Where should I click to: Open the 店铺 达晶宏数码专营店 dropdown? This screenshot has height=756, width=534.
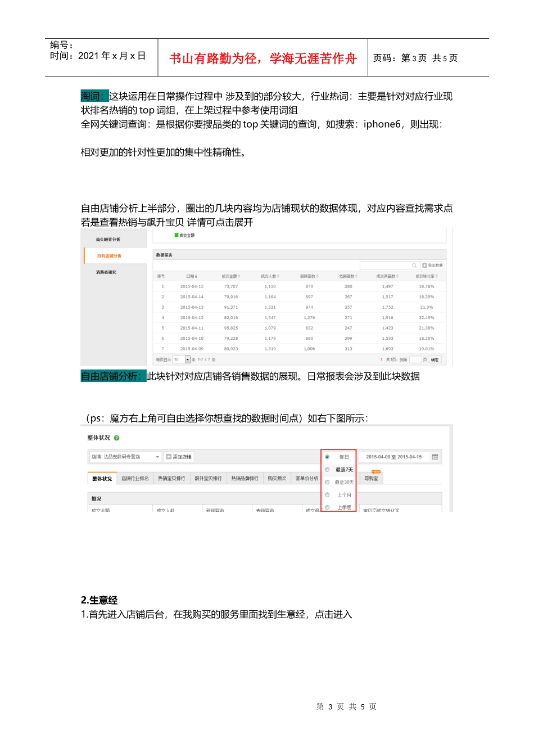125,457
